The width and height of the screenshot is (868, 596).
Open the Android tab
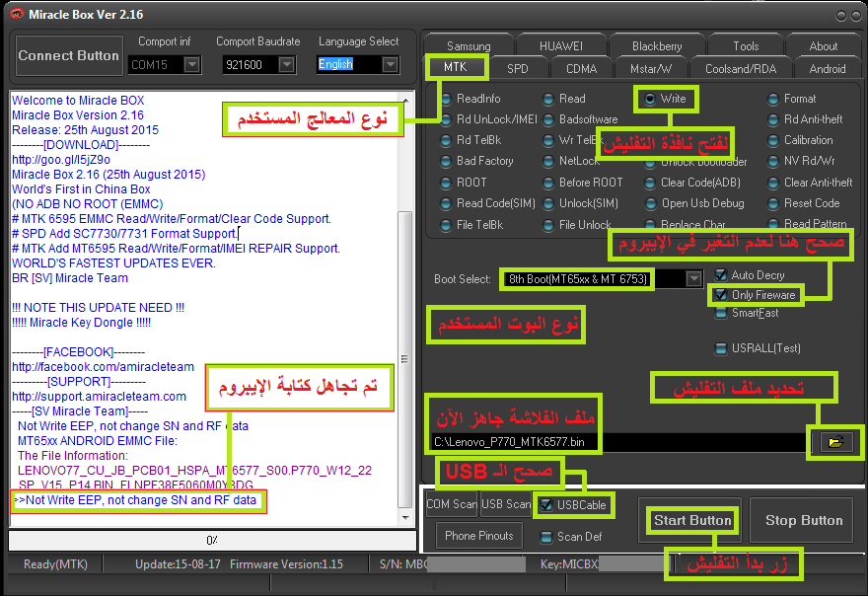[828, 69]
